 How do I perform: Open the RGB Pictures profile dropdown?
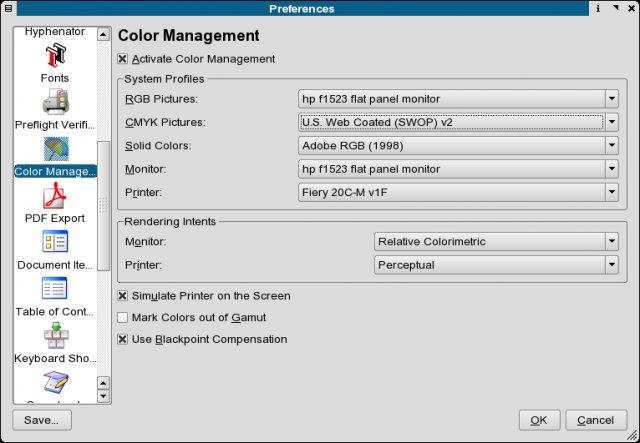[458, 99]
